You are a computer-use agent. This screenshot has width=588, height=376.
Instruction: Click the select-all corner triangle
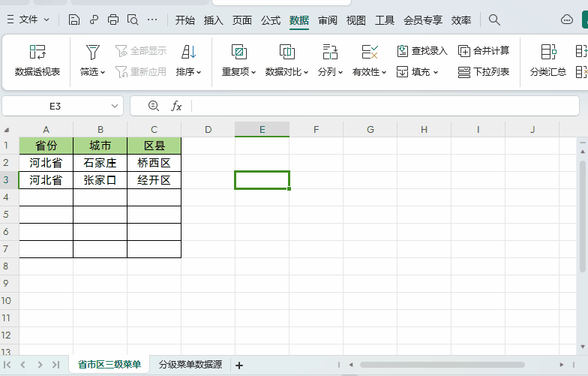(6, 130)
